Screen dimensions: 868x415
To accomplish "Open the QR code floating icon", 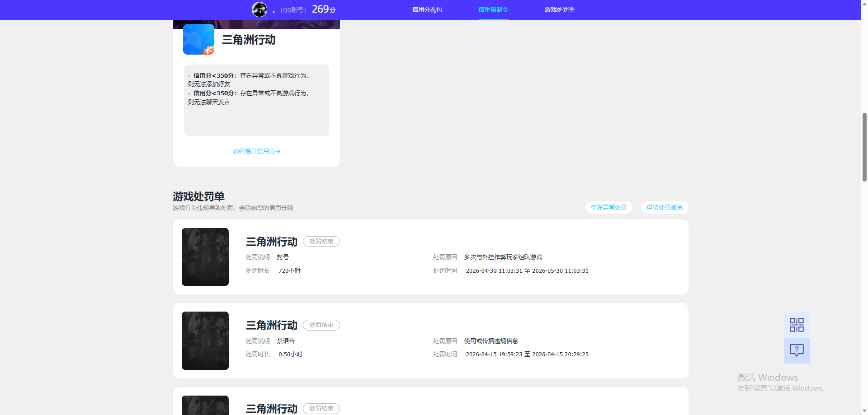I will (797, 325).
